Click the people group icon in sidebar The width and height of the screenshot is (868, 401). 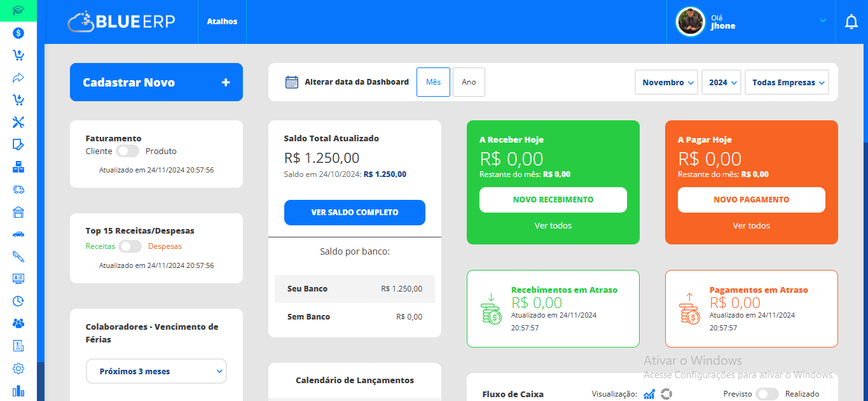18,323
